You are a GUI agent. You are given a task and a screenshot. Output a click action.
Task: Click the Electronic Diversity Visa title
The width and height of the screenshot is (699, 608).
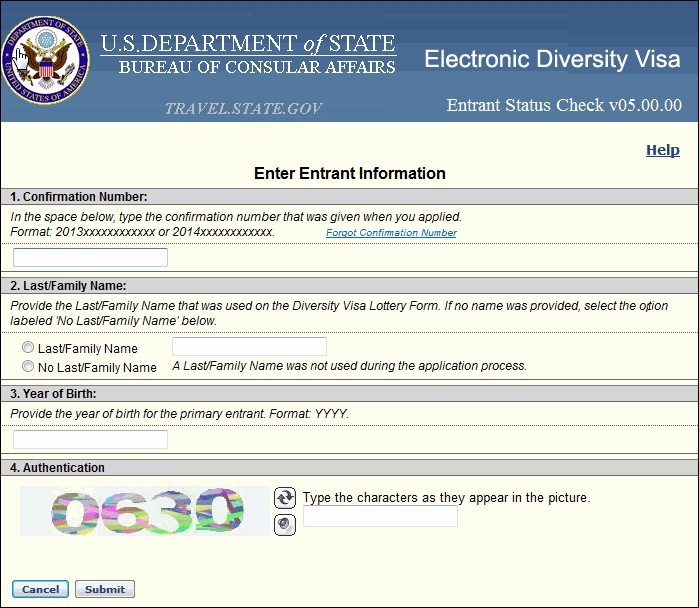coord(552,59)
